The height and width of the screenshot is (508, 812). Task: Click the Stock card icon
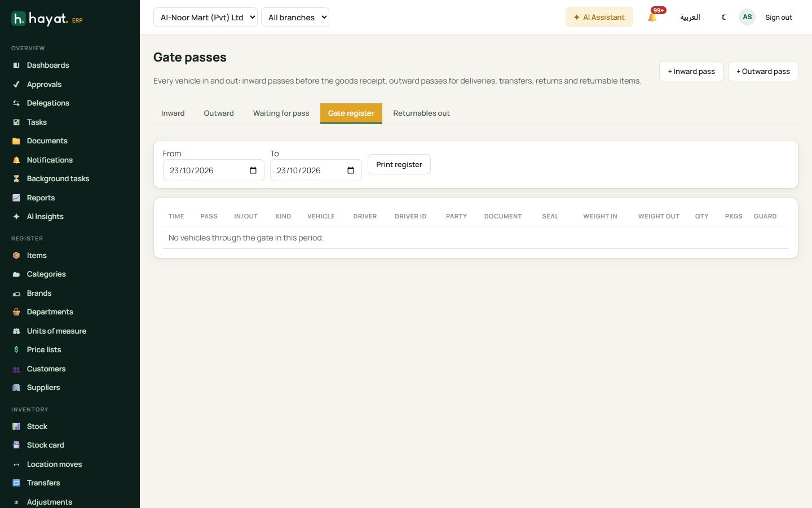16,445
